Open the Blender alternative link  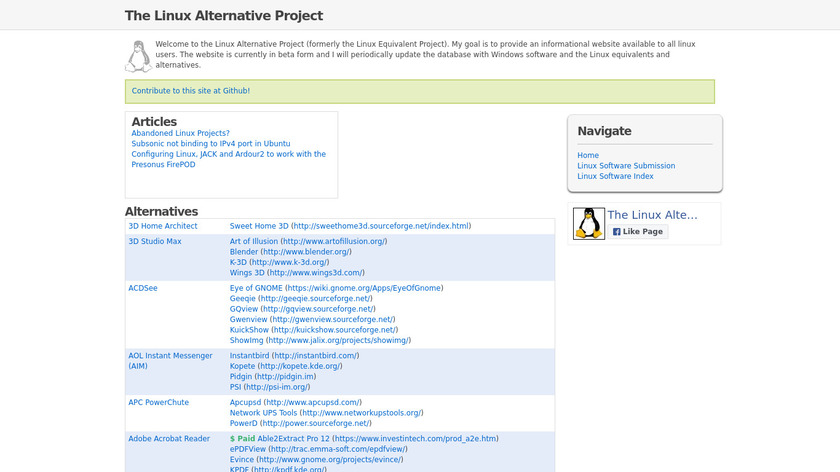[291, 252]
